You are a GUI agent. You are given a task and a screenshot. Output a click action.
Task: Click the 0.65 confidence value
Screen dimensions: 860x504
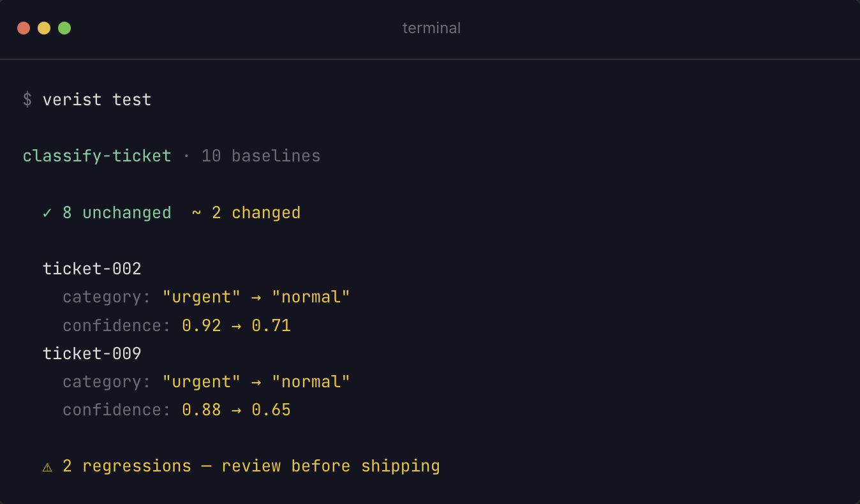click(271, 410)
